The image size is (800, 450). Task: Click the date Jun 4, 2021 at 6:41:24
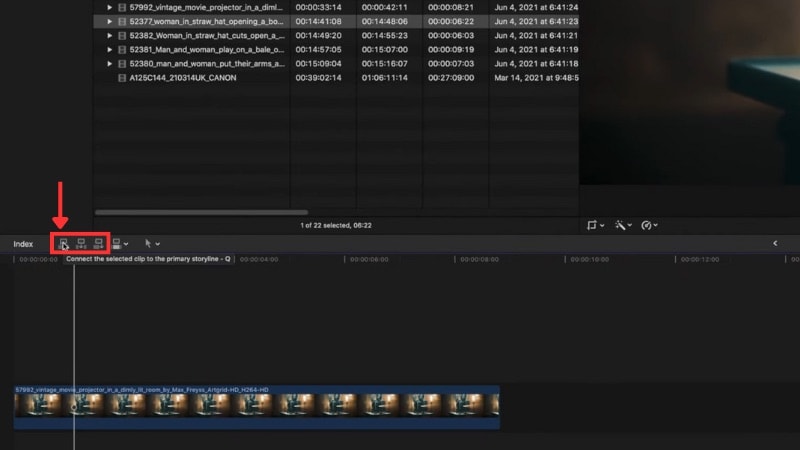536,7
